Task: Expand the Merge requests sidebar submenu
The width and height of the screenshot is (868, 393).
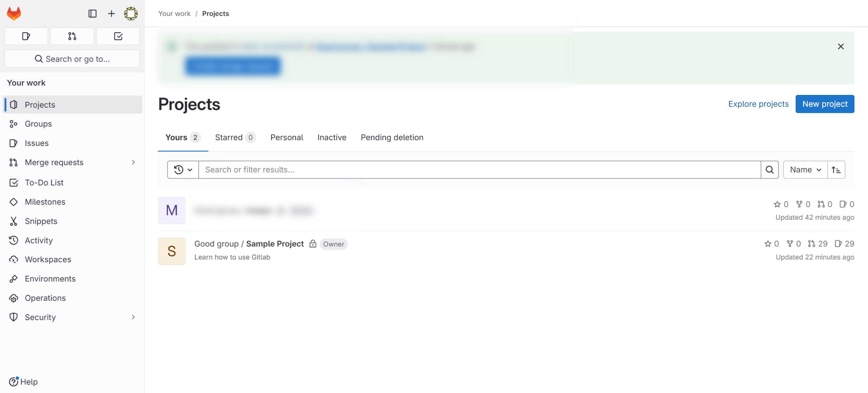Action: tap(133, 162)
